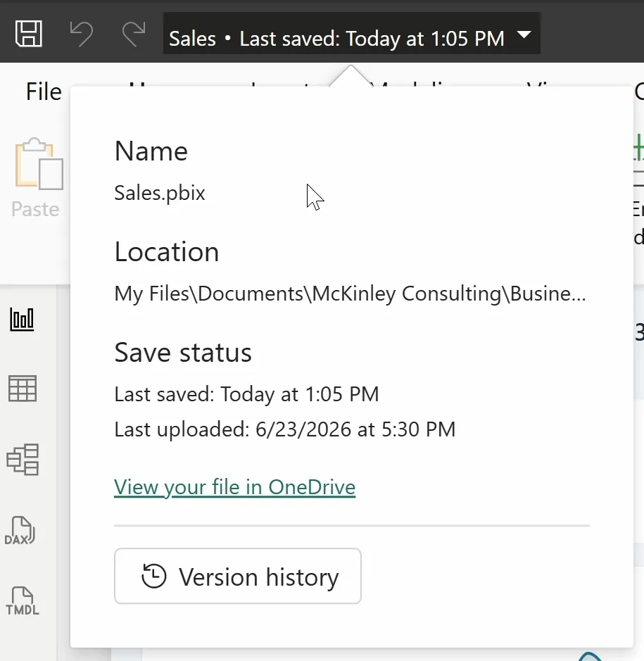Click the Last saved: Today at 1:05 PM line in the Save status section
The height and width of the screenshot is (661, 644).
coord(246,394)
